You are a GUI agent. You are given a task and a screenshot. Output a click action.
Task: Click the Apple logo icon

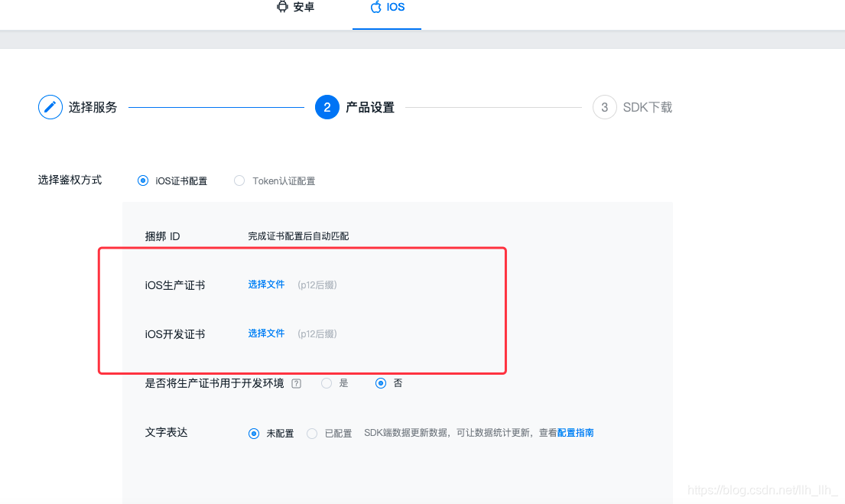375,6
